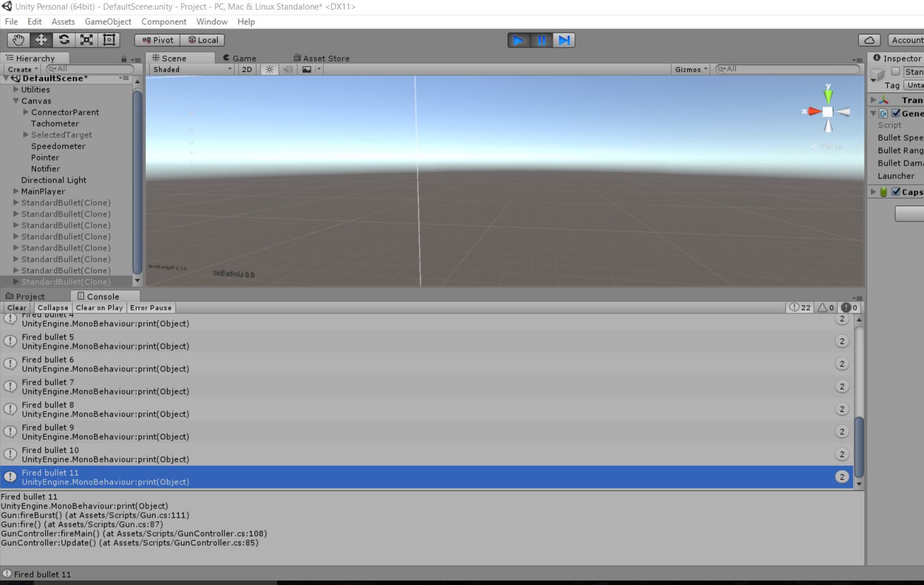This screenshot has height=585, width=924.
Task: Select the Scale tool
Action: point(86,40)
